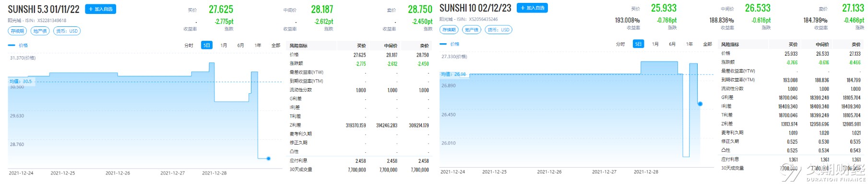Add SUNSHI 10 02/12/23 to watchlist
The image size is (868, 184).
(532, 8)
